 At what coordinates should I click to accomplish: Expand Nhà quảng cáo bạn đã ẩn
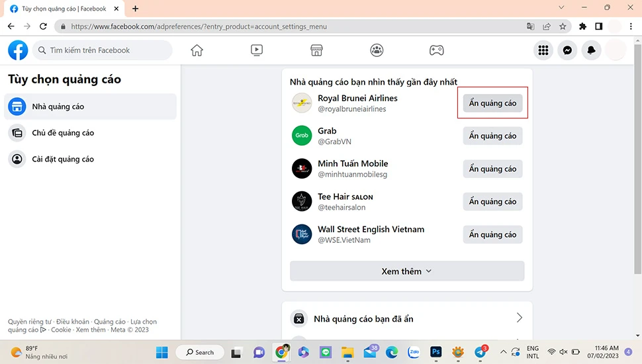[406, 318]
